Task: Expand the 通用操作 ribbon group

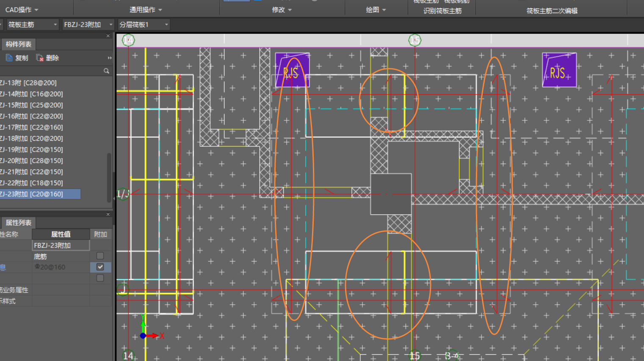Action: [146, 9]
